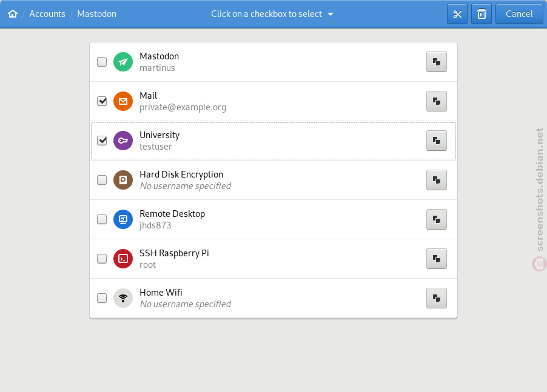Navigate to the Accounts breadcrumb
Image resolution: width=547 pixels, height=392 pixels.
47,14
